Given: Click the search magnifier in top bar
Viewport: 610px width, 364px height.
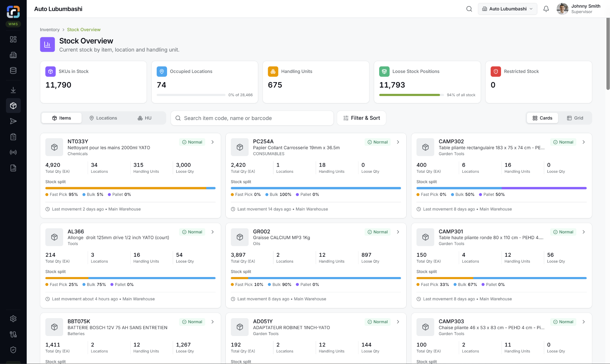Looking at the screenshot, I should [469, 9].
